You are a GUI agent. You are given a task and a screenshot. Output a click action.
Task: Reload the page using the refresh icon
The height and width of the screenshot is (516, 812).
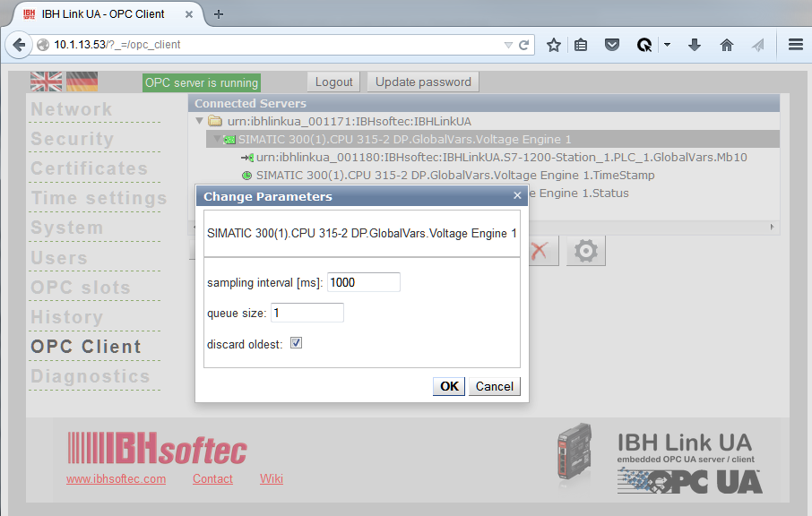pyautogui.click(x=524, y=45)
